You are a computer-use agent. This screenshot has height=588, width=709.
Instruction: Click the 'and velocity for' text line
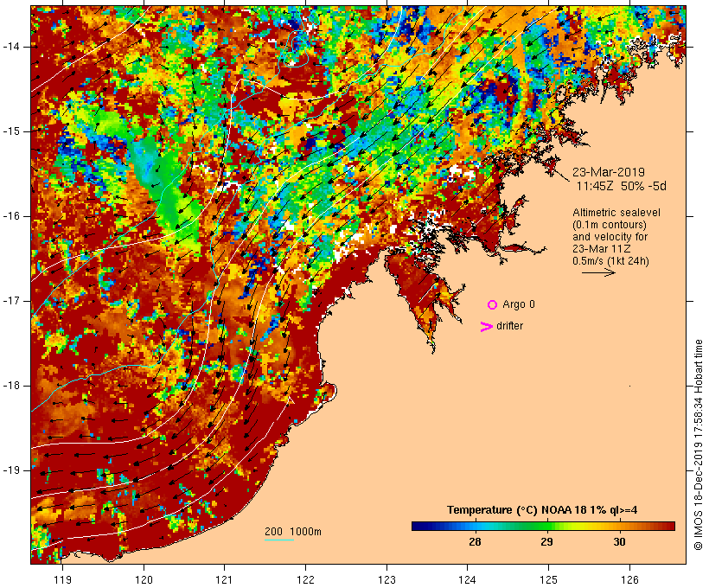[x=610, y=237]
